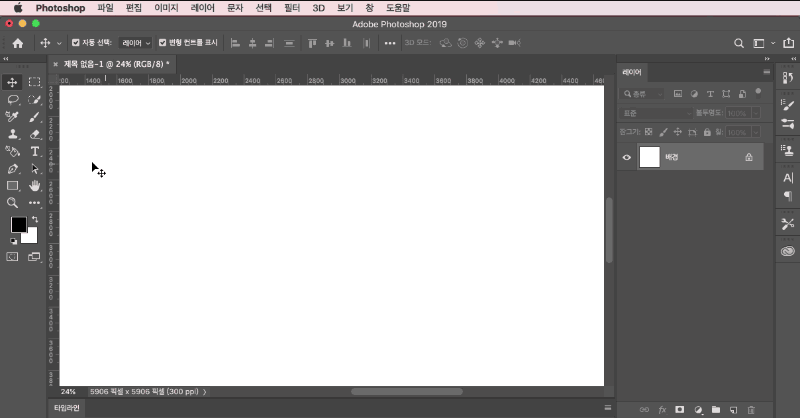
Task: Pick the white background color swatch
Action: pyautogui.click(x=31, y=237)
